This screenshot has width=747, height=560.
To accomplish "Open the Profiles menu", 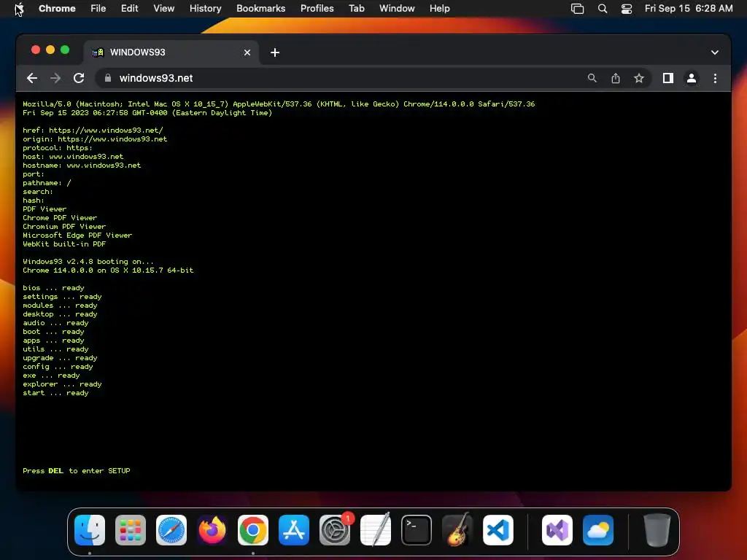I will [x=317, y=9].
